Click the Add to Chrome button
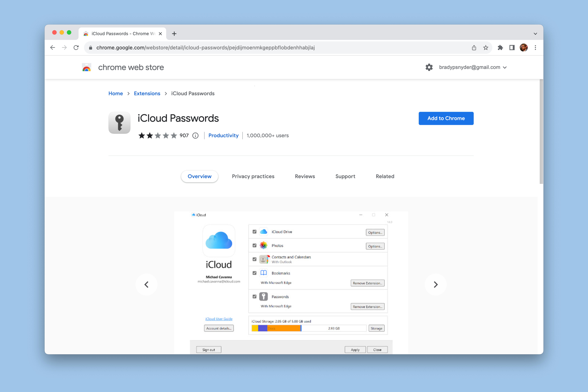This screenshot has height=392, width=588. click(446, 118)
